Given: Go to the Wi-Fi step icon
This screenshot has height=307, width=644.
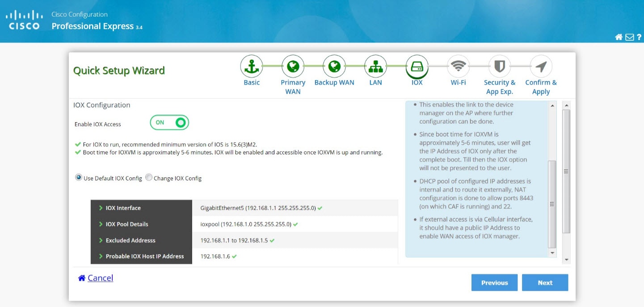Looking at the screenshot, I should pyautogui.click(x=458, y=67).
